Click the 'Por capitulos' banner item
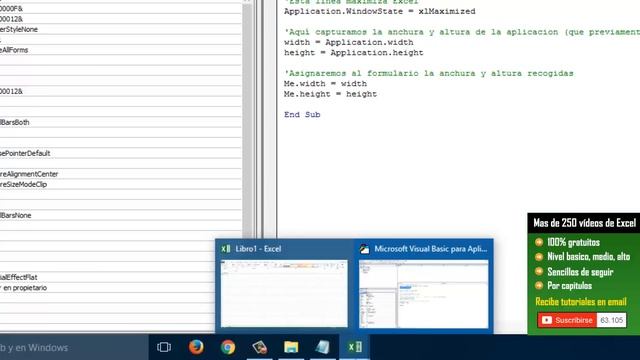 (x=569, y=285)
